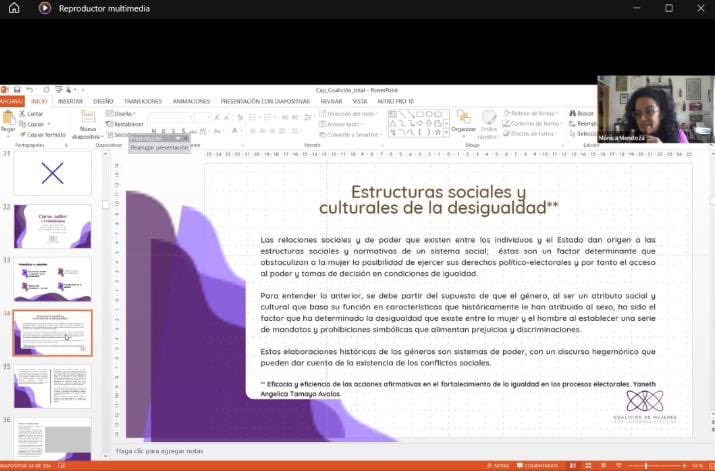The width and height of the screenshot is (715, 471).
Task: Open the font name combo box
Action: [170, 118]
